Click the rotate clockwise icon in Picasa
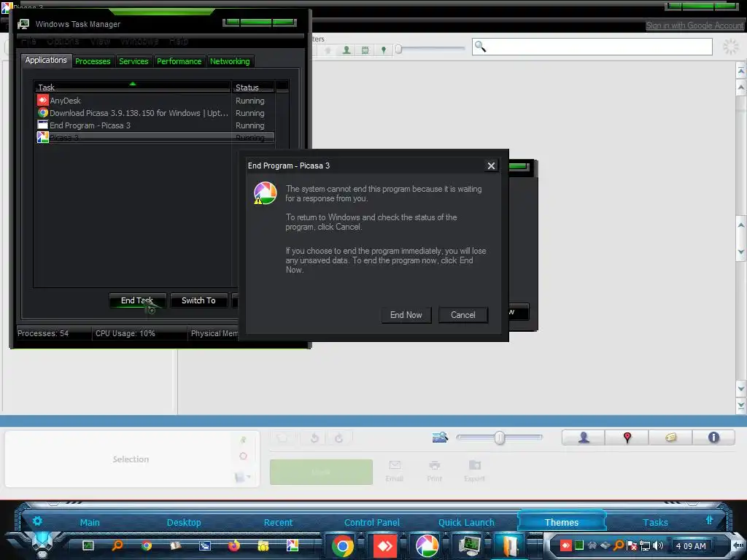Image resolution: width=747 pixels, height=560 pixels. point(338,437)
